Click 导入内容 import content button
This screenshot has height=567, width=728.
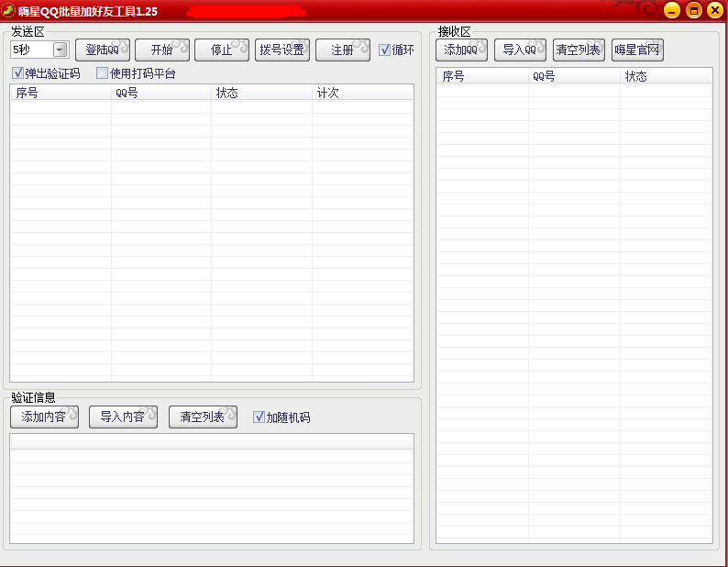(x=123, y=417)
